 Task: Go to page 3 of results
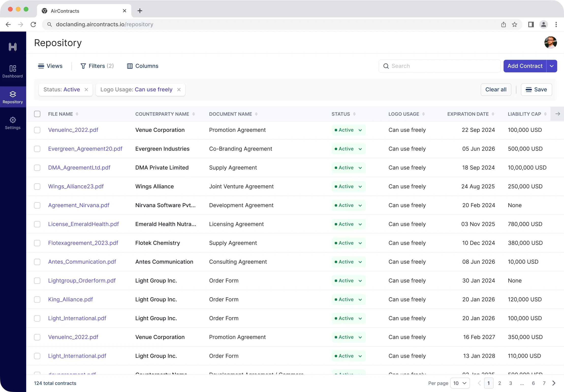click(x=511, y=383)
